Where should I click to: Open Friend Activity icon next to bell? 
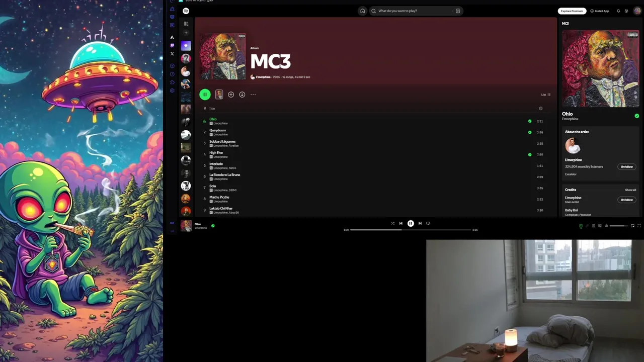point(626,11)
